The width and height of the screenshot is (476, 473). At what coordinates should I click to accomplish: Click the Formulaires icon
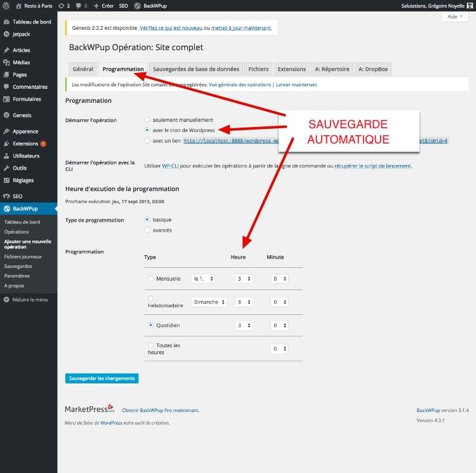point(6,99)
